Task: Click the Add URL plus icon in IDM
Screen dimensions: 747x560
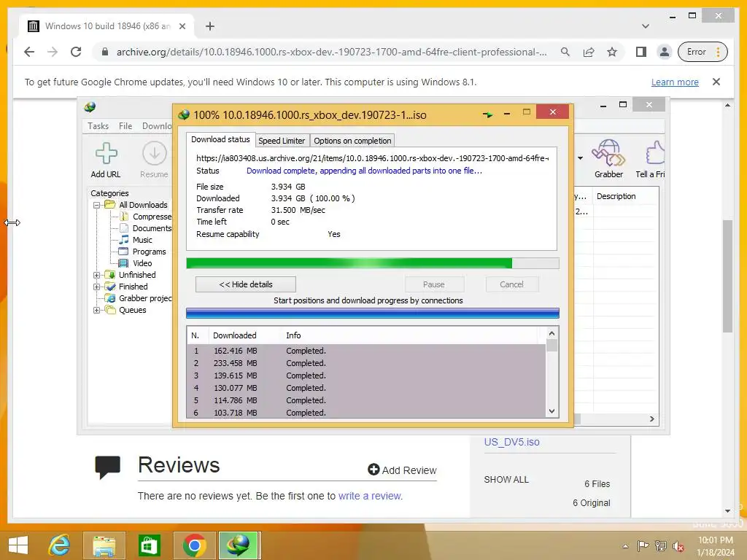Action: (106, 153)
